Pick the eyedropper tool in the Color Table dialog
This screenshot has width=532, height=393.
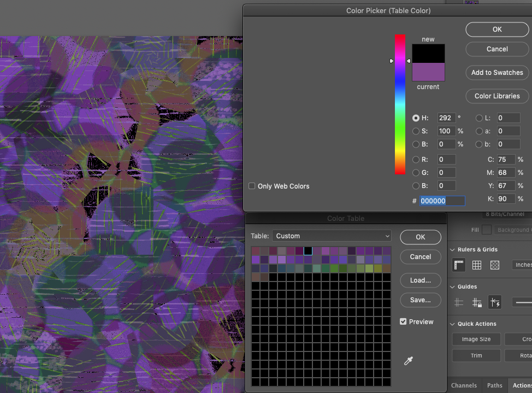[409, 361]
